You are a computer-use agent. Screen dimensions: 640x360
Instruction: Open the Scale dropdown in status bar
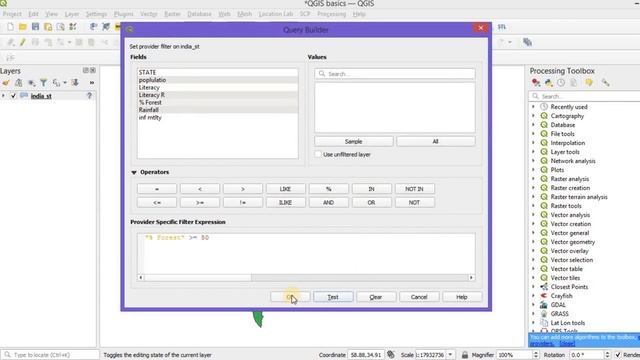(450, 355)
